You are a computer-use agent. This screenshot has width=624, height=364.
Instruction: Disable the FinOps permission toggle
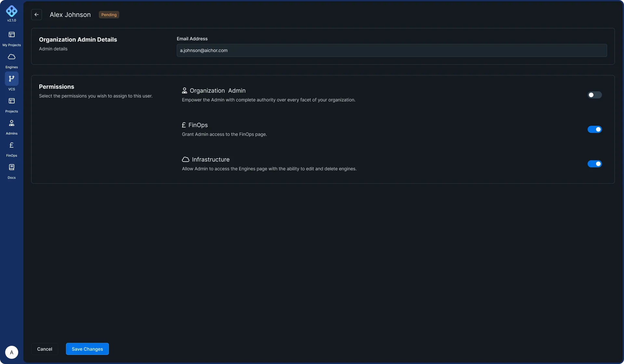click(594, 129)
